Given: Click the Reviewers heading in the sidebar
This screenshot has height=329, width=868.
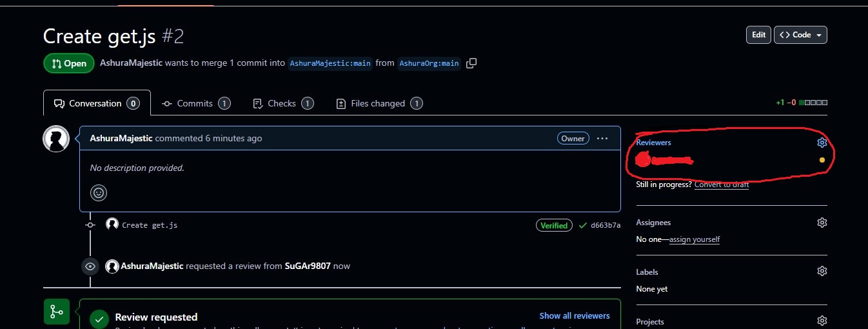Looking at the screenshot, I should tap(653, 143).
